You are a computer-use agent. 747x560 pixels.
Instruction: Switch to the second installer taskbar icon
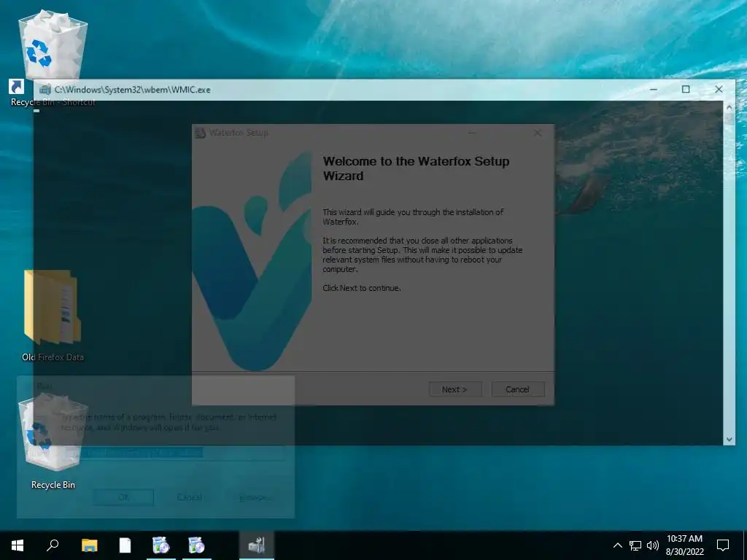click(196, 545)
